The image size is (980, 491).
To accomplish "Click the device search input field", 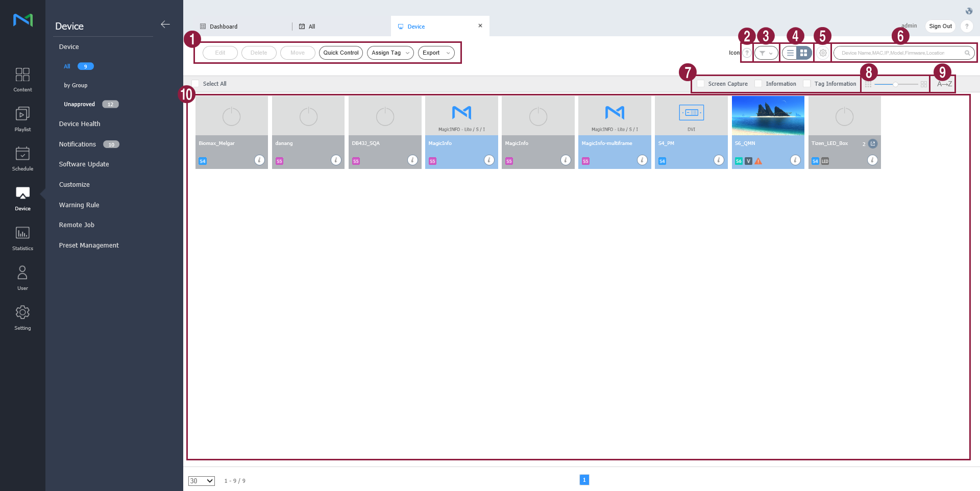I will click(x=898, y=53).
